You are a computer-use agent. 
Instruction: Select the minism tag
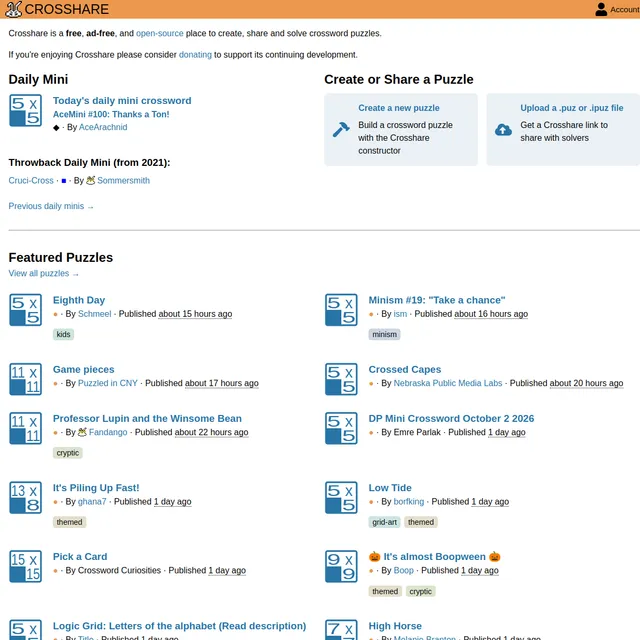click(x=384, y=335)
